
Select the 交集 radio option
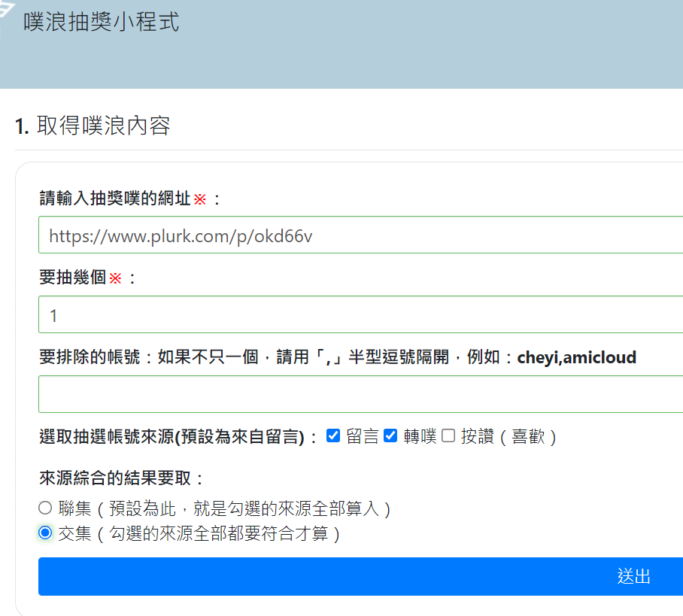[x=45, y=533]
